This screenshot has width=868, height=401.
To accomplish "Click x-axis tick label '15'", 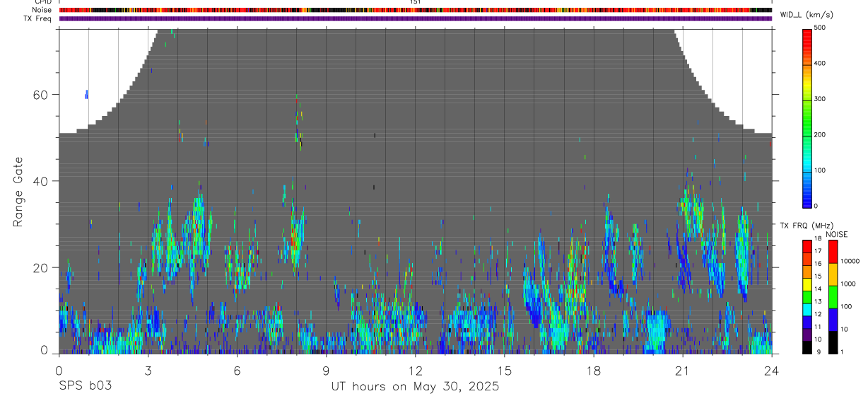I will pos(504,371).
